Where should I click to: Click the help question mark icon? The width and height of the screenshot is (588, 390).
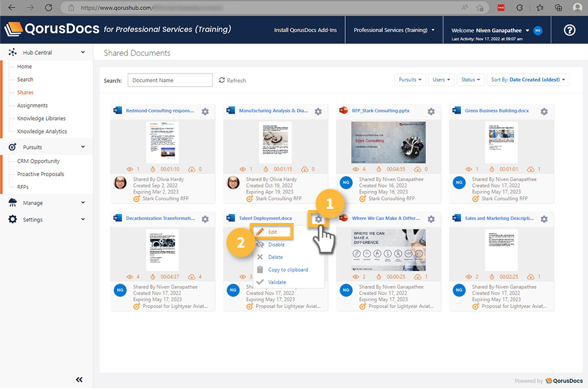(569, 30)
